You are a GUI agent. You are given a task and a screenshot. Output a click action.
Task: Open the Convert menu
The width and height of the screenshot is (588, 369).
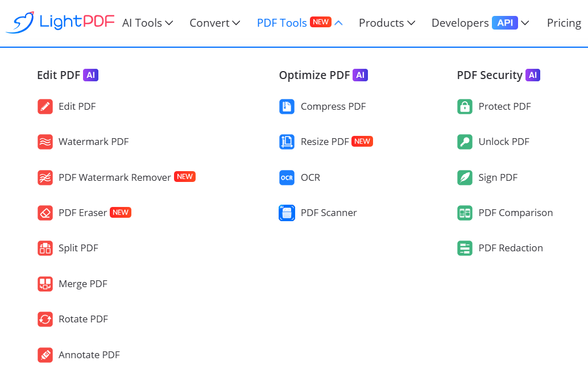pyautogui.click(x=214, y=23)
